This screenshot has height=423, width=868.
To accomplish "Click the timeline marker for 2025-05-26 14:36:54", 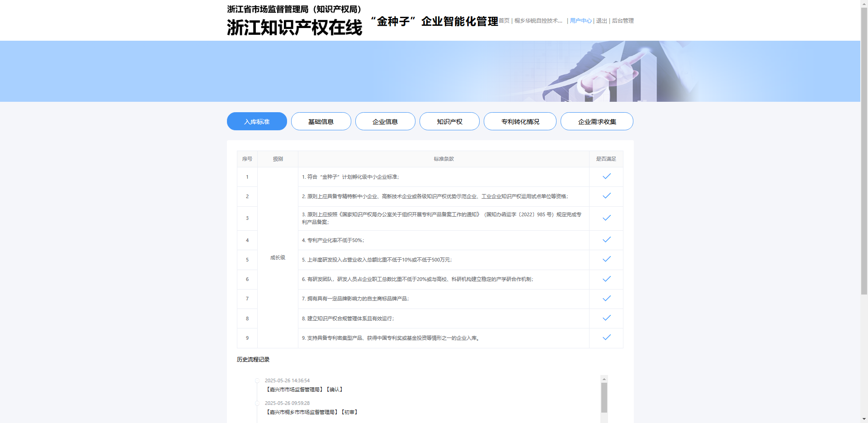I will click(257, 381).
